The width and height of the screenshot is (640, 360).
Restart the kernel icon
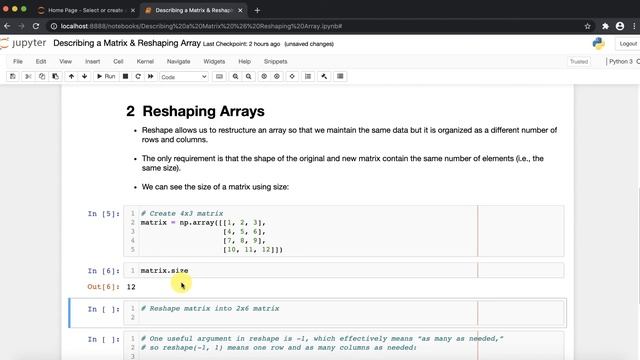[138, 76]
